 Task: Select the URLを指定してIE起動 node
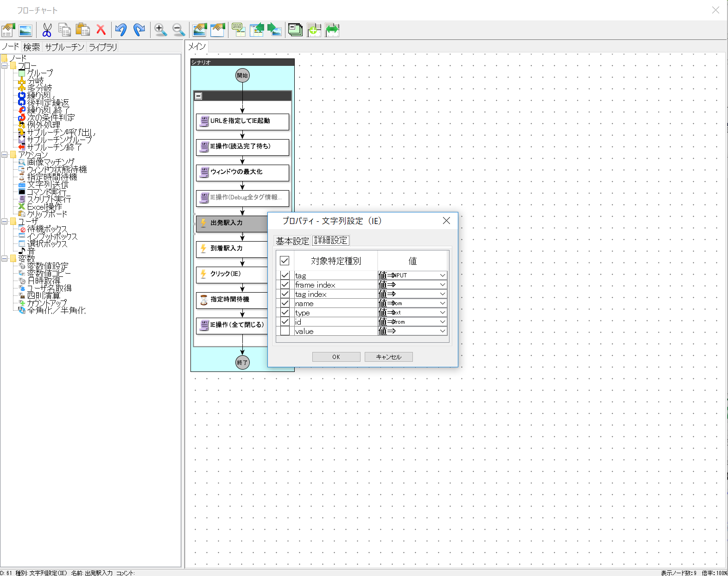click(242, 121)
